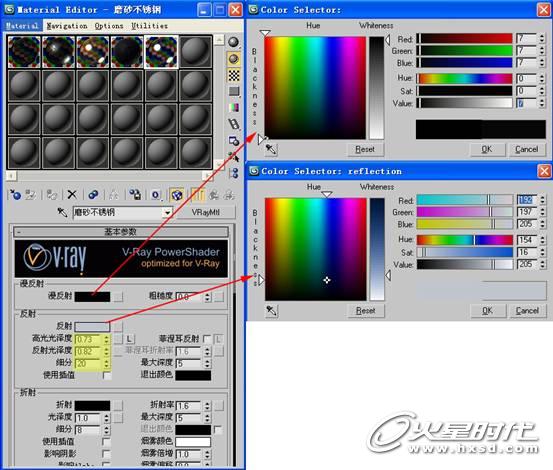The height and width of the screenshot is (470, 553).
Task: Click the light gray 反射 color swatch
Action: coord(92,326)
